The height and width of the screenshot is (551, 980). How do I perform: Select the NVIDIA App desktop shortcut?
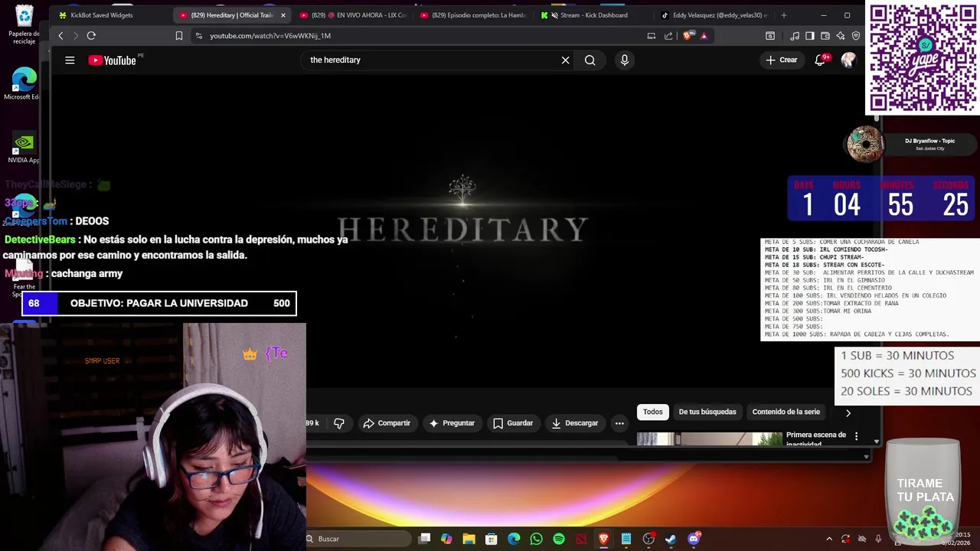tap(24, 148)
